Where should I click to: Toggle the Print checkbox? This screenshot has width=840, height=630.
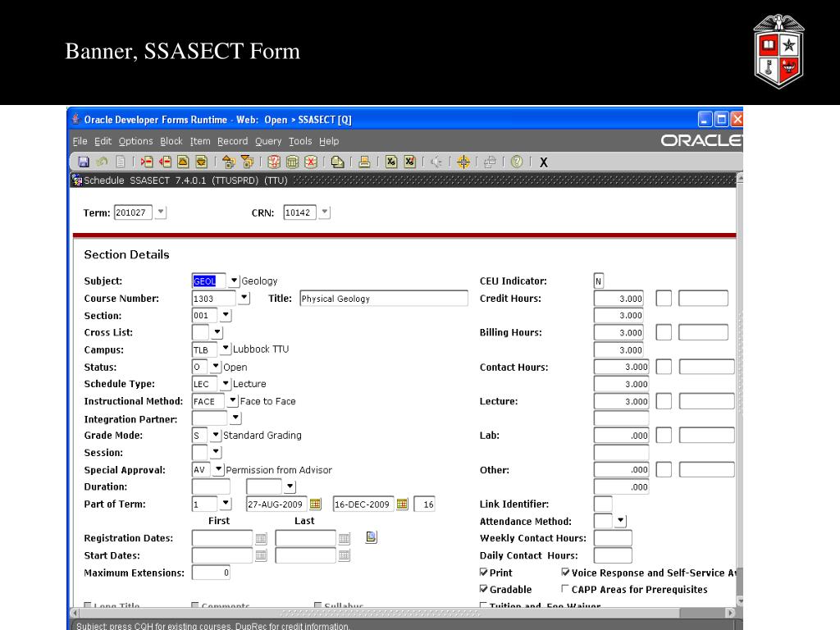(484, 572)
